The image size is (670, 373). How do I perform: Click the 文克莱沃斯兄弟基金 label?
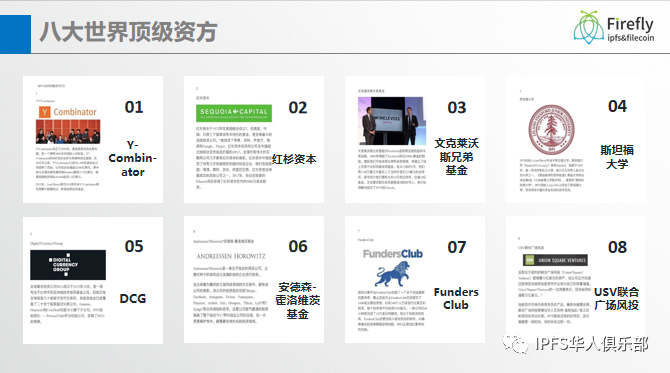pos(456,156)
